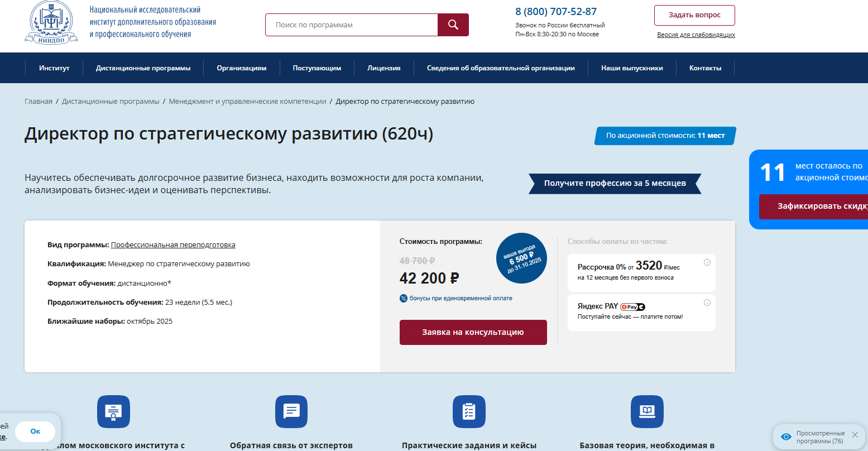The width and height of the screenshot is (868, 451).
Task: Click the eye icon for viewed programs
Action: tap(786, 436)
